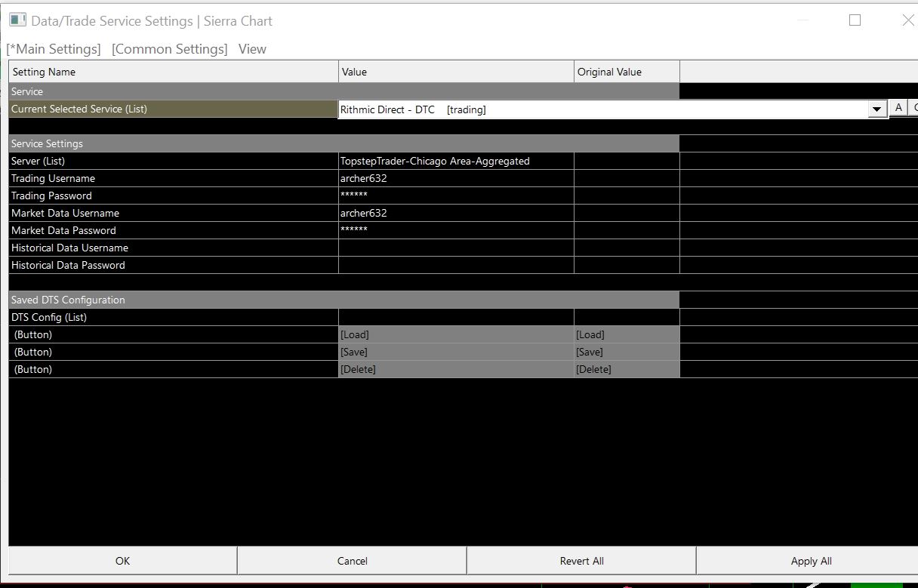The height and width of the screenshot is (588, 918).
Task: Click the Sierra Chart window title icon
Action: [x=18, y=20]
